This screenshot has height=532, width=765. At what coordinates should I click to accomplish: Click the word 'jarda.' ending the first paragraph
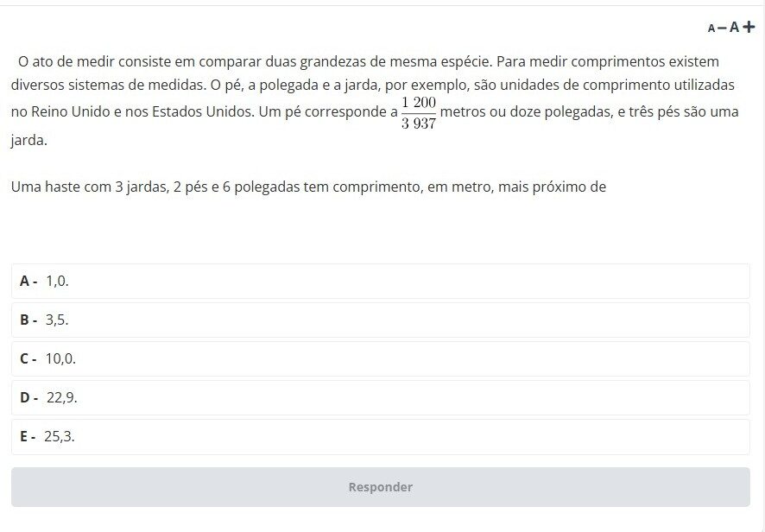[x=28, y=141]
